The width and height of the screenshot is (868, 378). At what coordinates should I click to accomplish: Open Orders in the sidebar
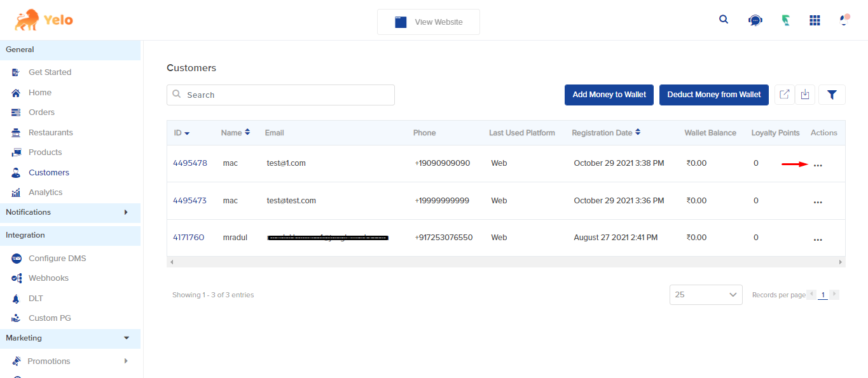click(41, 112)
